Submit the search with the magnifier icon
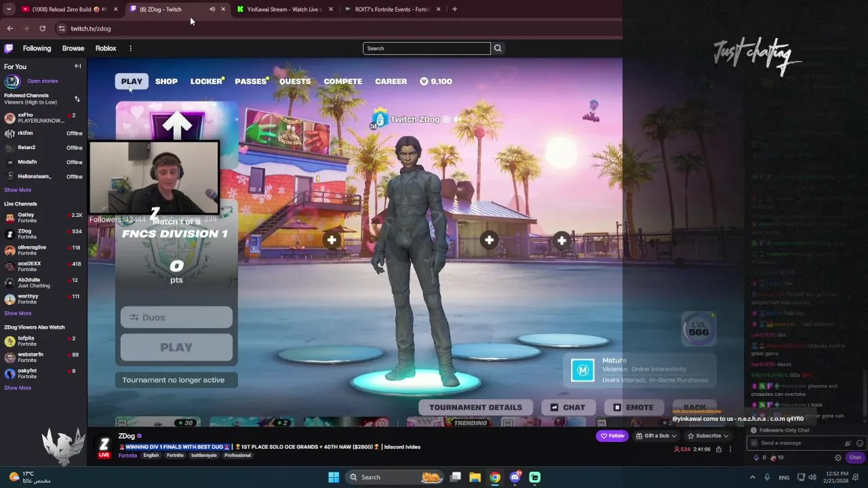This screenshot has height=488, width=868. pyautogui.click(x=498, y=48)
